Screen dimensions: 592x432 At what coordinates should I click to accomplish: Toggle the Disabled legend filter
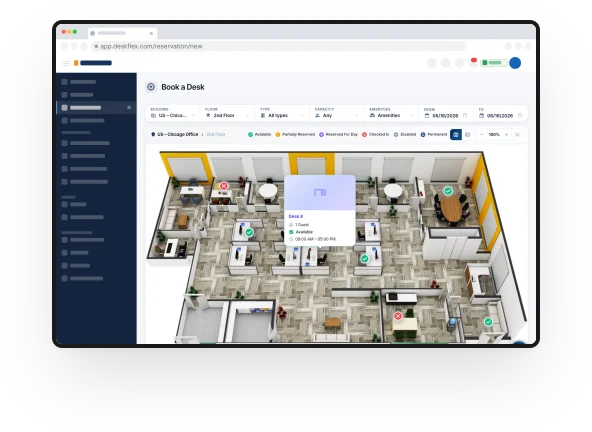click(405, 134)
